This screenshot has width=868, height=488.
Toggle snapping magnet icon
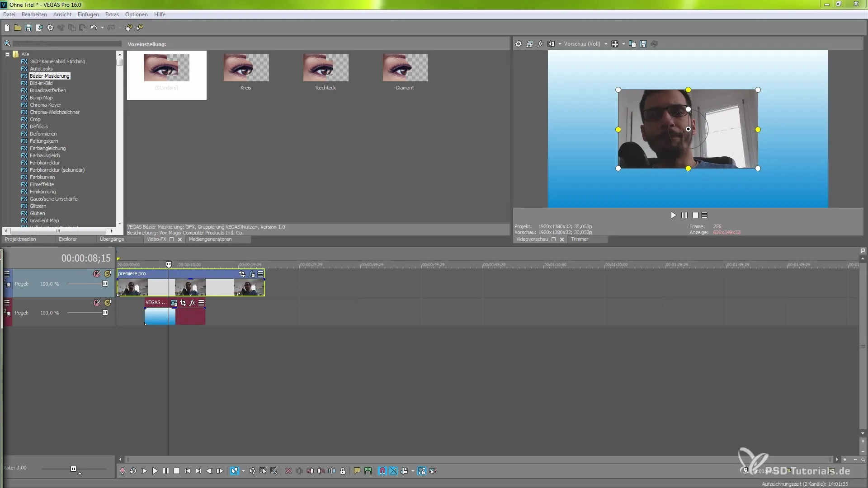382,471
